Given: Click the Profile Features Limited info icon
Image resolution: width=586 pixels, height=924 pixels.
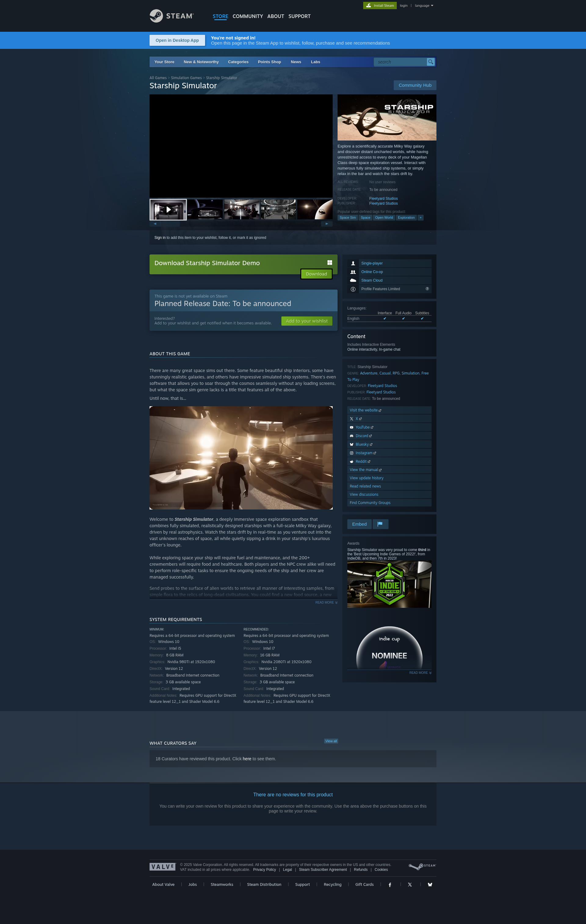Looking at the screenshot, I should pos(353,289).
